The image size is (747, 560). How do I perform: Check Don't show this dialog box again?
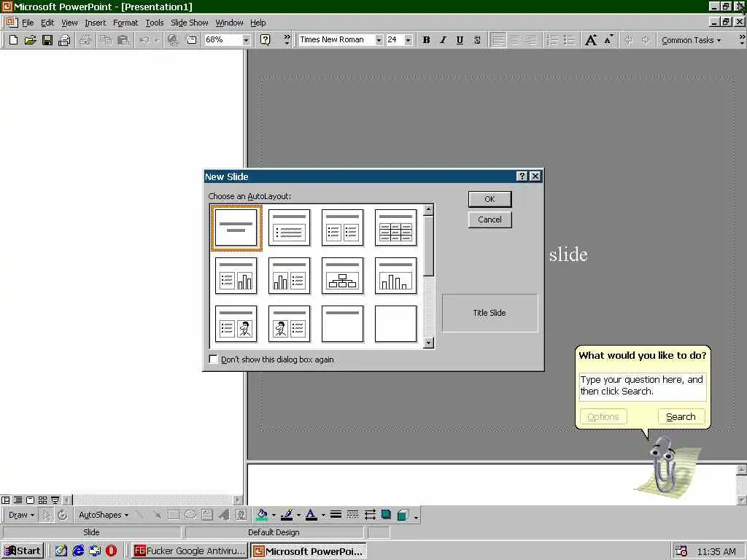tap(214, 359)
